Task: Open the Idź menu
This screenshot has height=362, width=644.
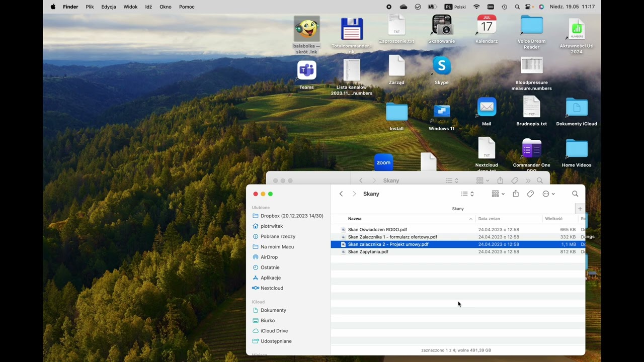Action: 148,7
